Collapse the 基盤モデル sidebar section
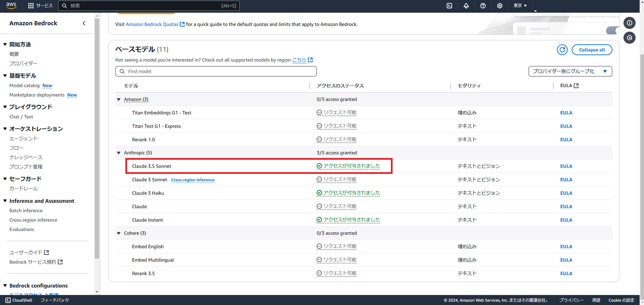 5,76
